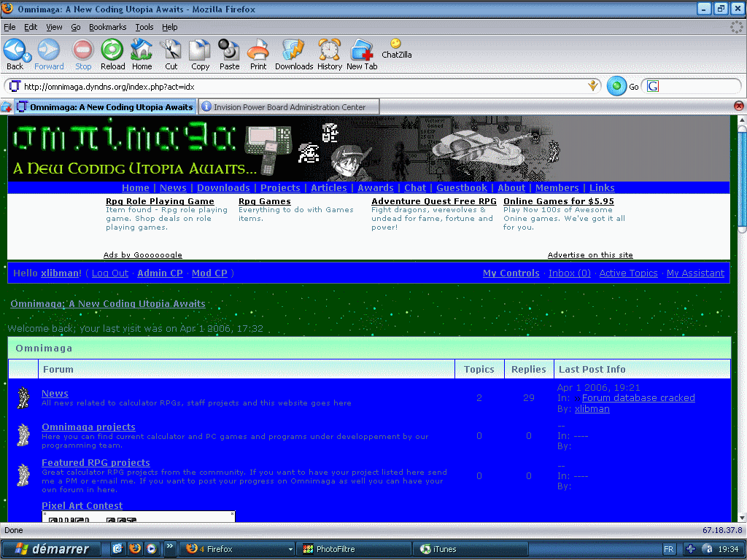Close the current tab with red X

pos(739,106)
